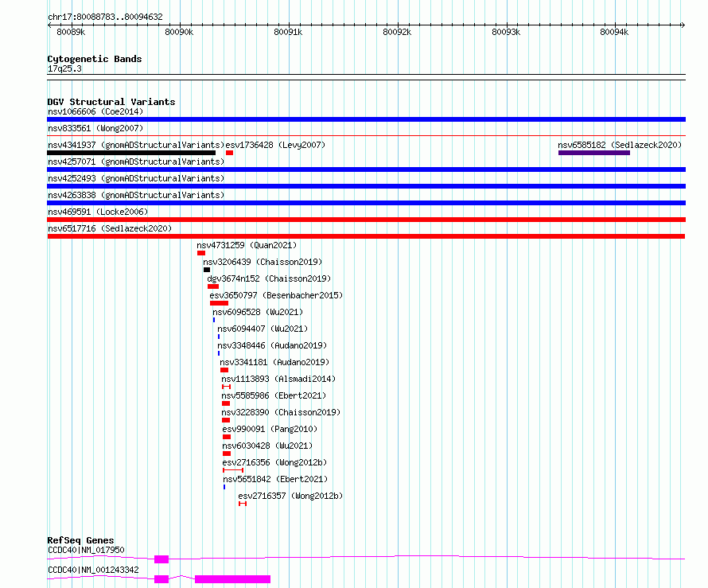
Task: Click the nsv5585986 (Ebert2021) label
Action: [274, 395]
